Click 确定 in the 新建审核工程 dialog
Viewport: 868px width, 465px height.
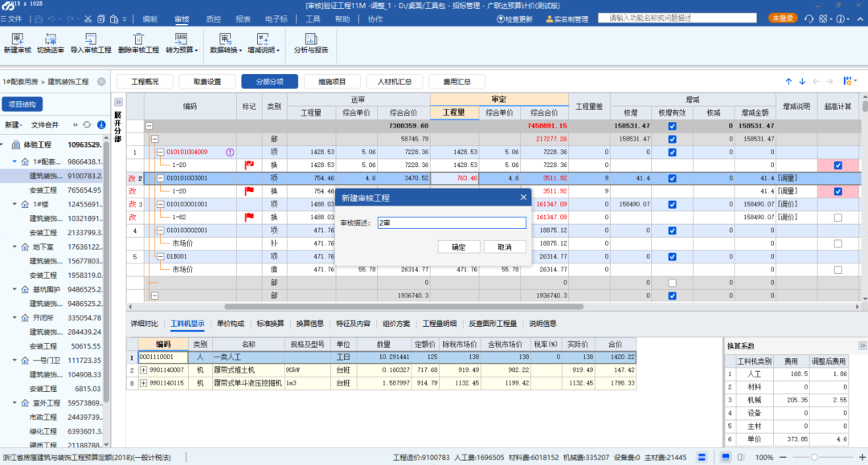pyautogui.click(x=458, y=247)
